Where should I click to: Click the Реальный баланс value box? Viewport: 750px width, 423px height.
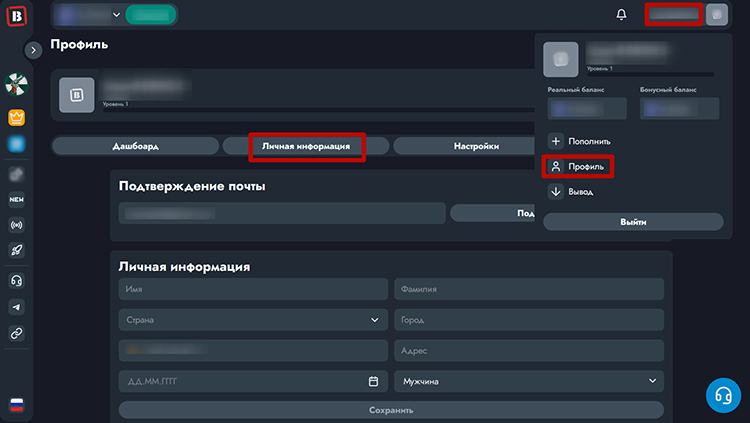587,109
